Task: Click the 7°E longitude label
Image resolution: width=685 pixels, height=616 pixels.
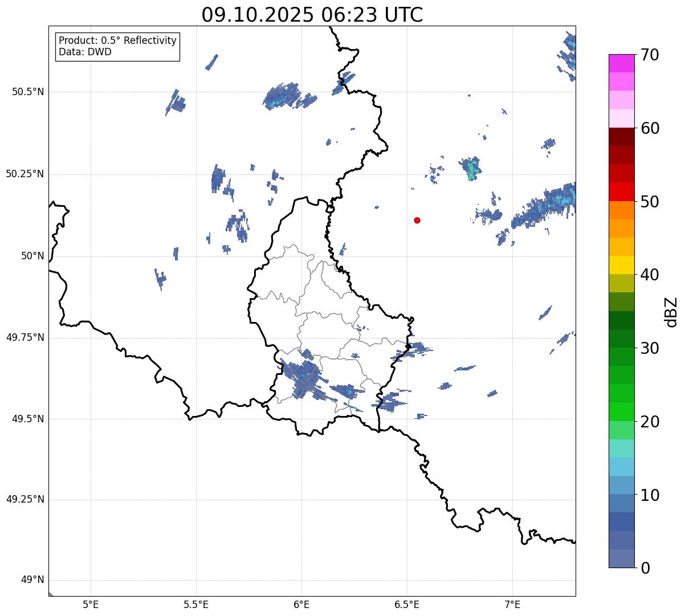Action: (x=512, y=604)
